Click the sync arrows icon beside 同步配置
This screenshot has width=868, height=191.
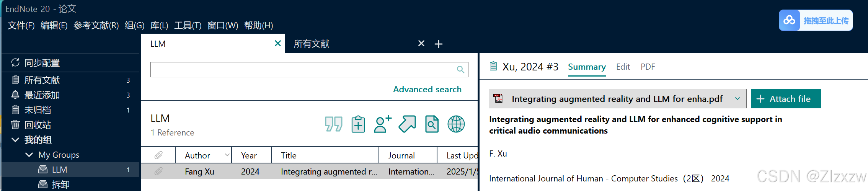(15, 62)
